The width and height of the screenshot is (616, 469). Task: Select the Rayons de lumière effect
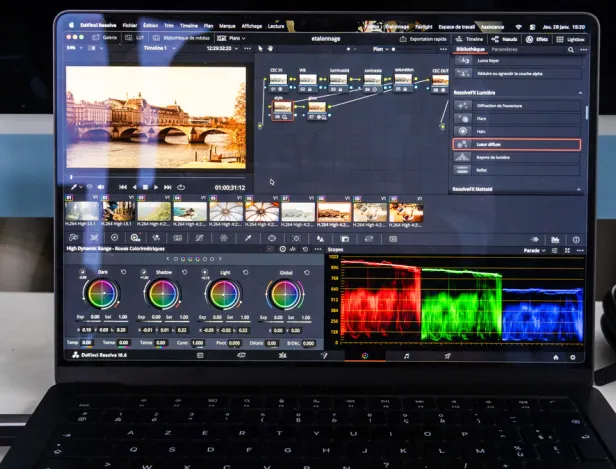coord(517,158)
